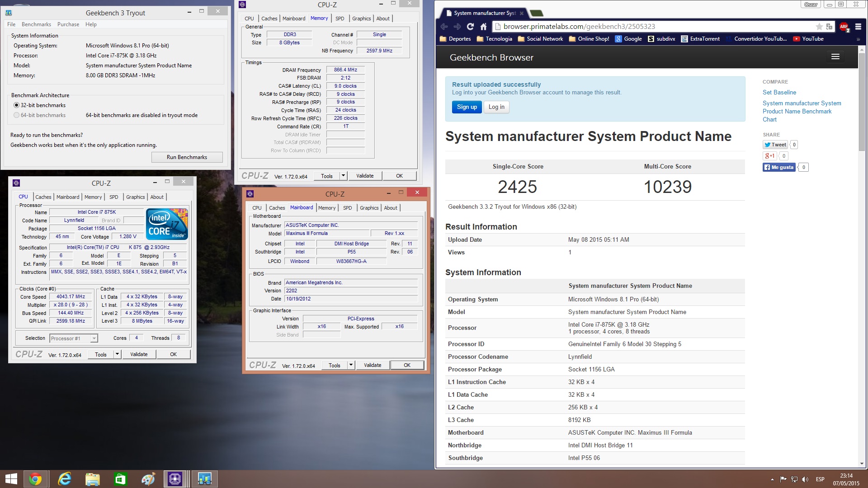Click Validate in CPU-Z Memory window

click(x=365, y=176)
